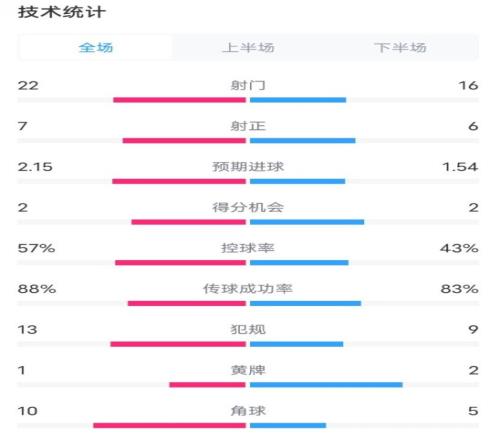Screen dimensions: 500x440
Task: Click the red 射门 bar
Action: [179, 100]
